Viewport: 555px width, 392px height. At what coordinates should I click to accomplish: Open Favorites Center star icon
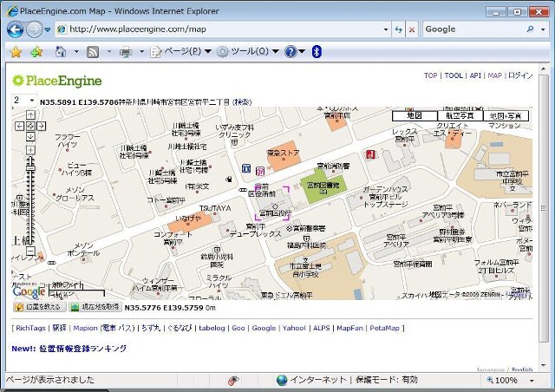(x=16, y=52)
